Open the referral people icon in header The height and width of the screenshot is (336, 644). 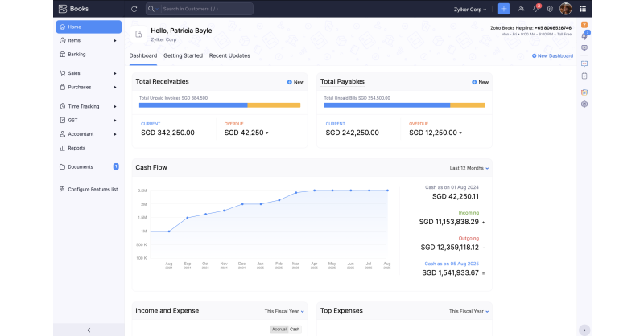click(x=522, y=9)
